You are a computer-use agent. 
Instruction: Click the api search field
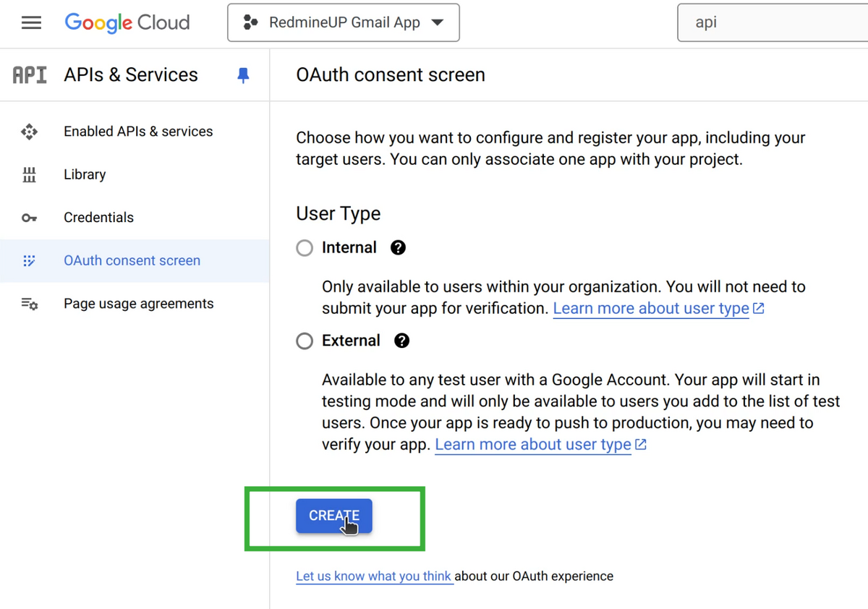(x=774, y=22)
